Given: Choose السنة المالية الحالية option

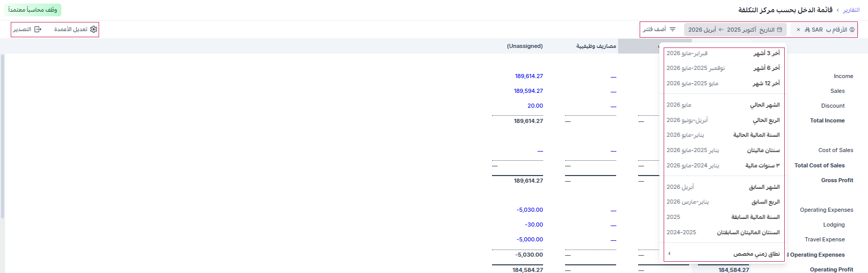Looking at the screenshot, I should point(723,135).
